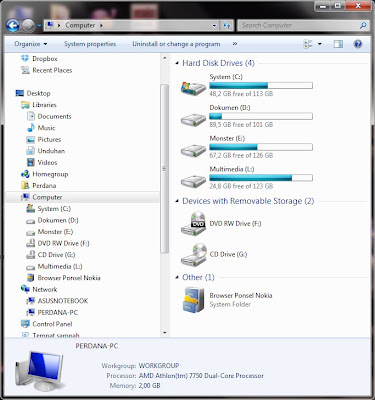Click the Multimedia (L:) capacity bar
375x400 pixels.
pyautogui.click(x=261, y=178)
